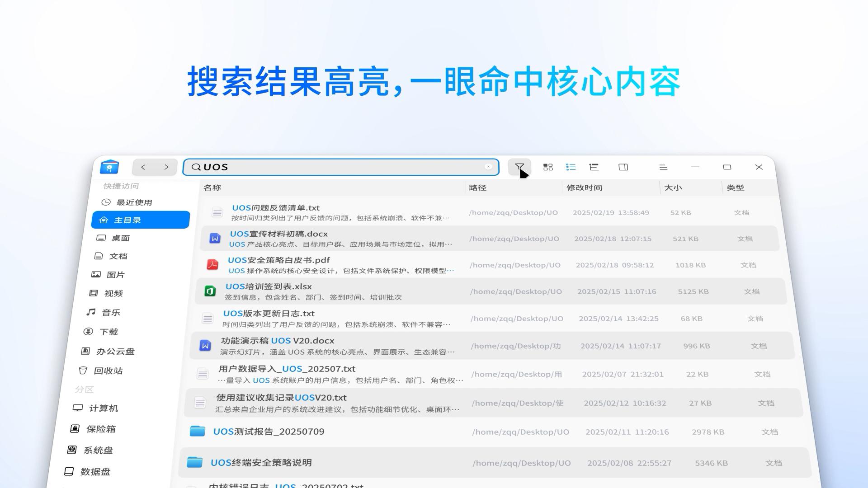Switch to list view mode
This screenshot has height=488, width=868.
[x=571, y=167]
